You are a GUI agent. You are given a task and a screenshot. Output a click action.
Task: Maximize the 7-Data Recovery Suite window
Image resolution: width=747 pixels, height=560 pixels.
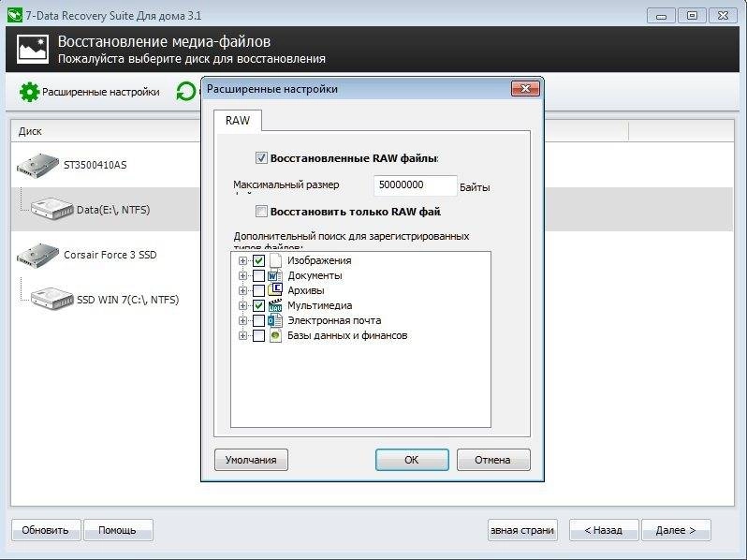[x=692, y=16]
